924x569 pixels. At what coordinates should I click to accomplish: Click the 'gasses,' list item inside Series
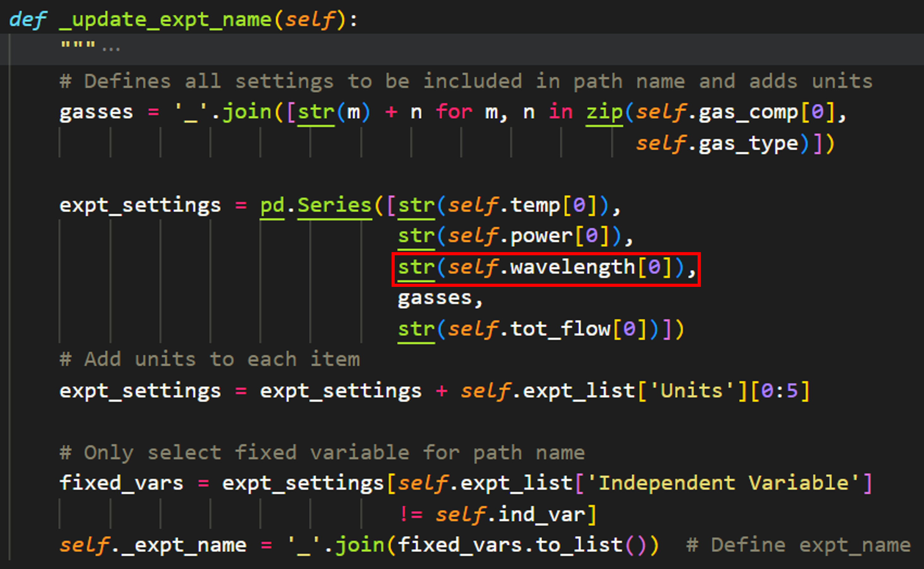point(441,299)
